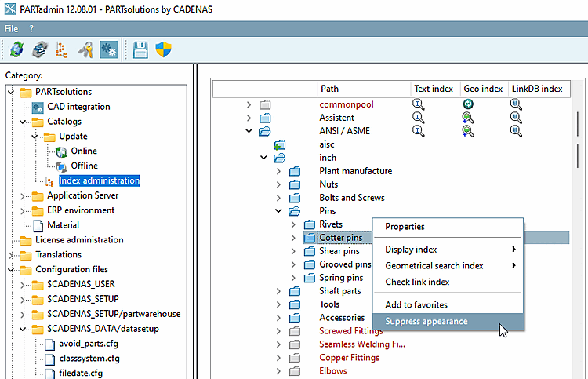Click the catalog list vertical scrollbar
Viewport: 588px width, 379px height.
pyautogui.click(x=578, y=139)
